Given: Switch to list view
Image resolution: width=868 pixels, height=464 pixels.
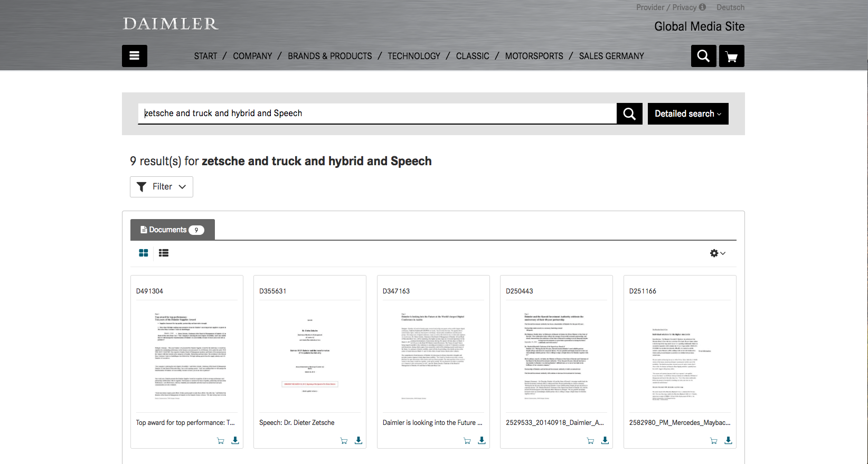Looking at the screenshot, I should tap(164, 253).
